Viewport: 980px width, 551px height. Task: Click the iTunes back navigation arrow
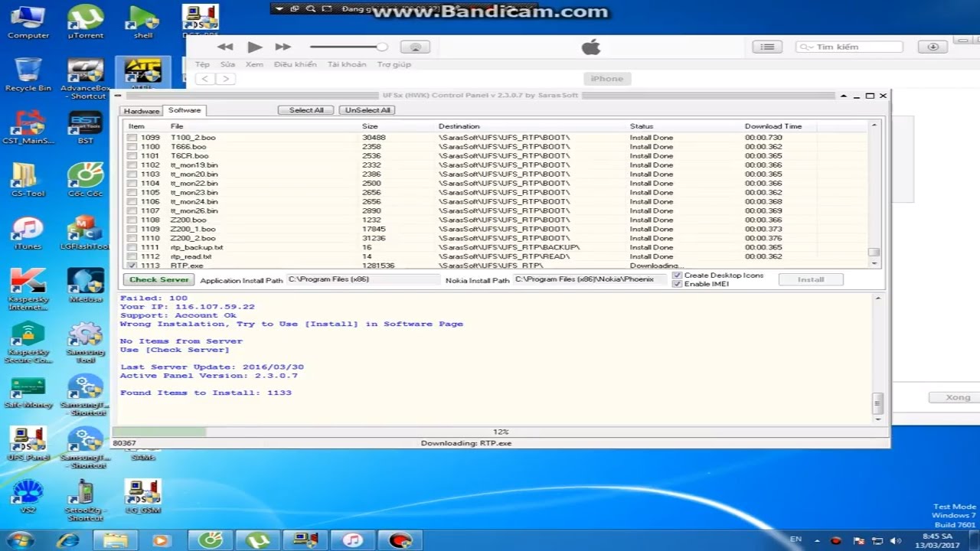coord(206,79)
